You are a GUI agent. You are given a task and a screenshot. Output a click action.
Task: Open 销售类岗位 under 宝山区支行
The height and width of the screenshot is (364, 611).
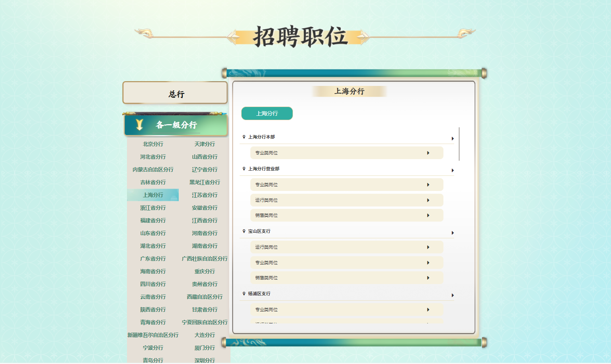point(347,278)
